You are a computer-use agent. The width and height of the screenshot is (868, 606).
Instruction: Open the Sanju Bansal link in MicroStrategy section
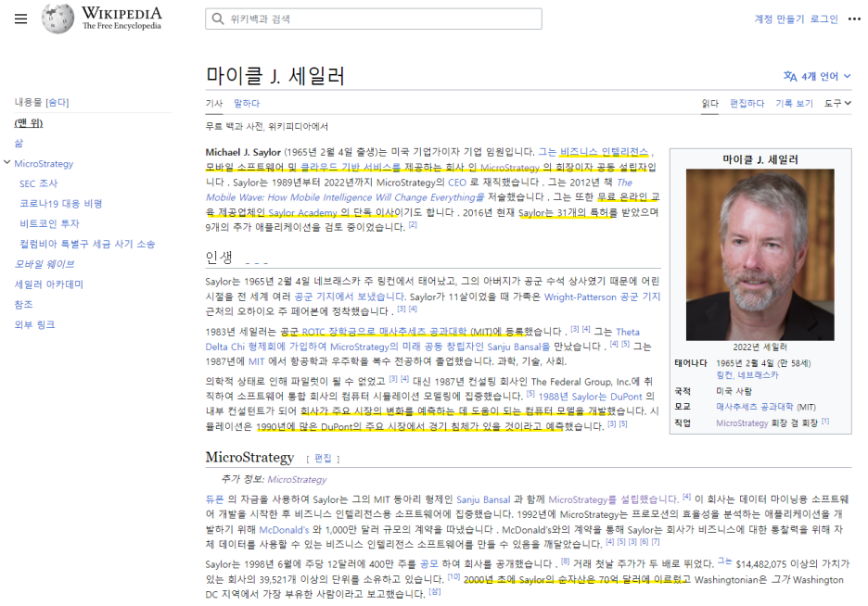tap(483, 499)
